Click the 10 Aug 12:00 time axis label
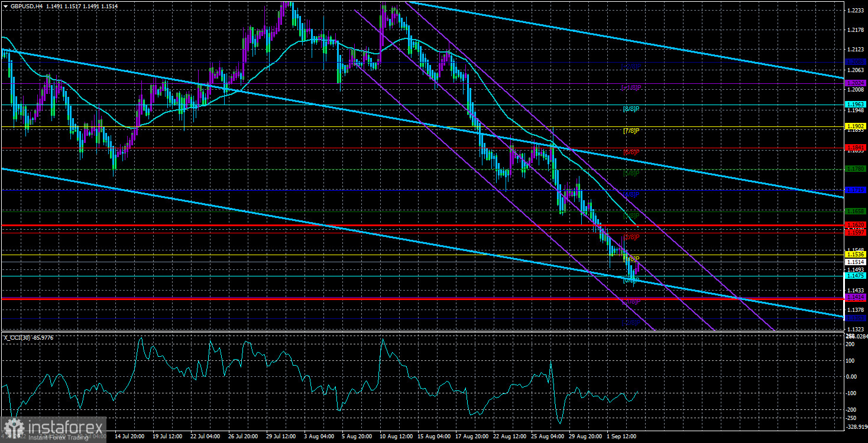 click(397, 437)
